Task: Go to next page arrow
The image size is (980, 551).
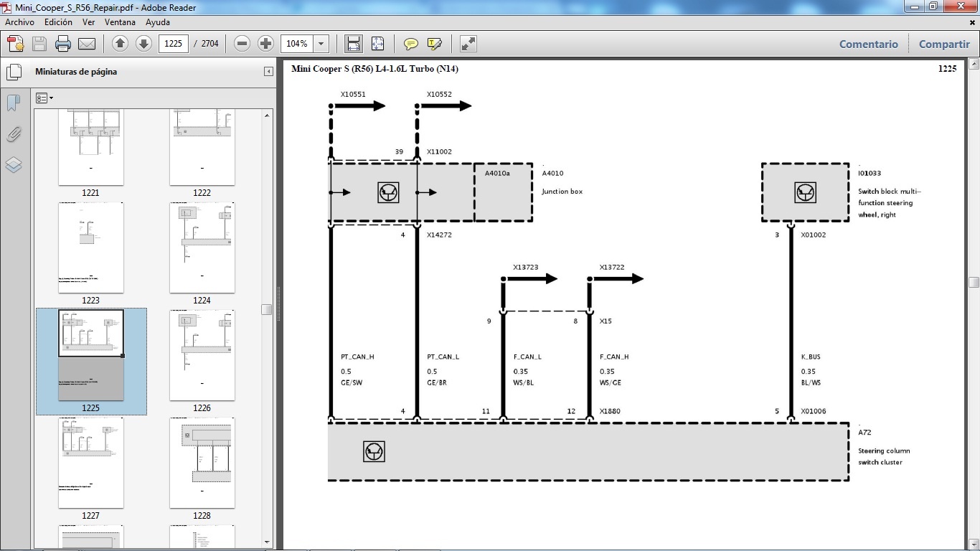Action: pos(143,44)
